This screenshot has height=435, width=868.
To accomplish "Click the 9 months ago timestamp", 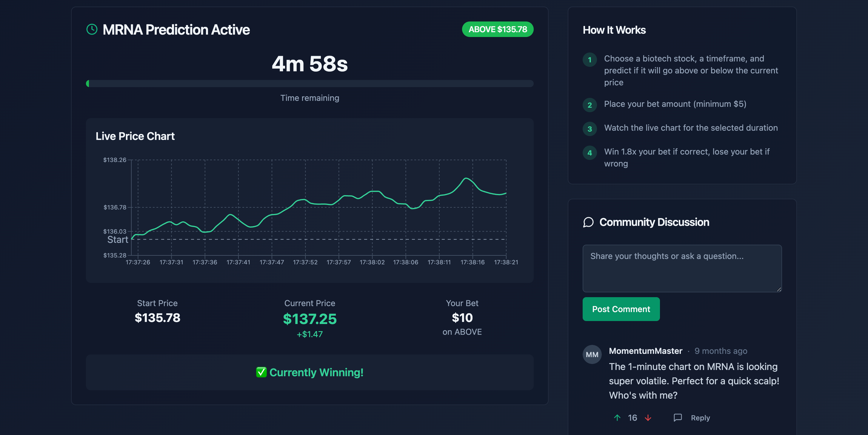I will pyautogui.click(x=721, y=351).
